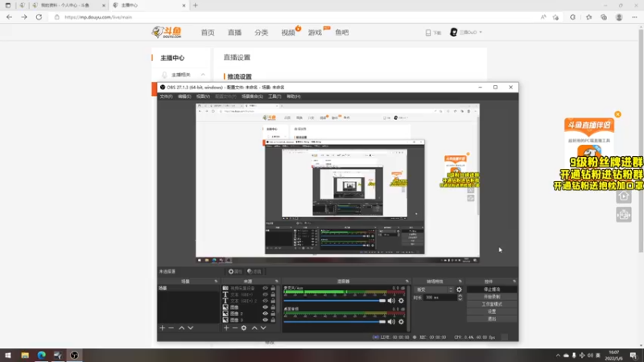The image size is (644, 362).
Task: Move the selected source up in Sources list
Action: [x=254, y=328]
